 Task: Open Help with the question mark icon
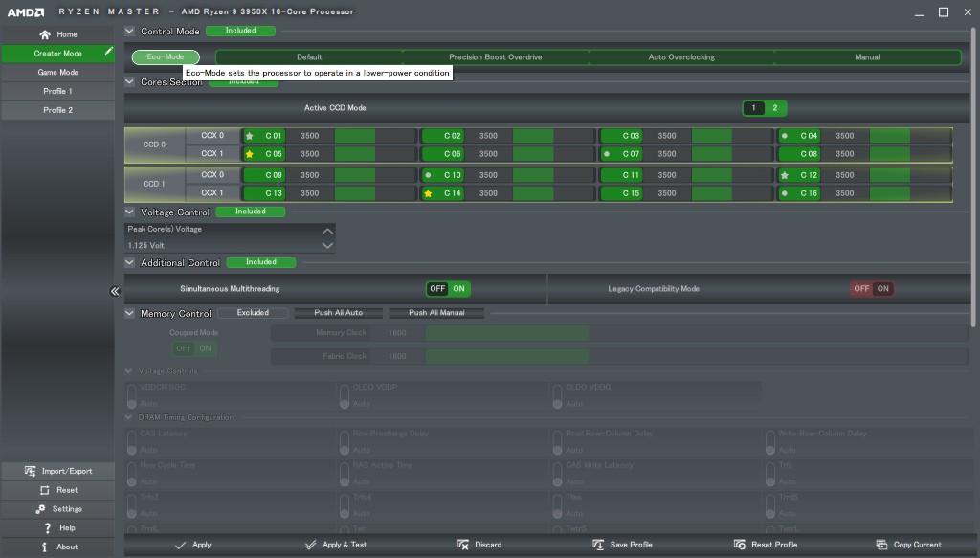47,528
